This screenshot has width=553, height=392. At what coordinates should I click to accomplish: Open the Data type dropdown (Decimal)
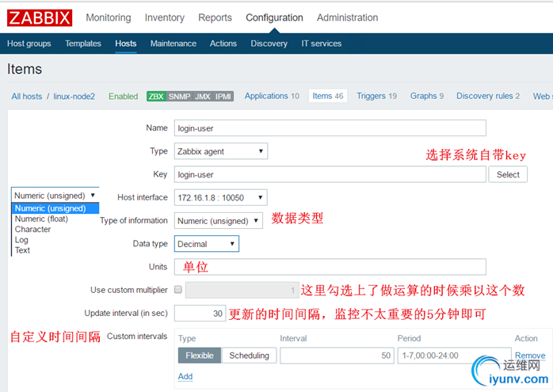tap(207, 244)
